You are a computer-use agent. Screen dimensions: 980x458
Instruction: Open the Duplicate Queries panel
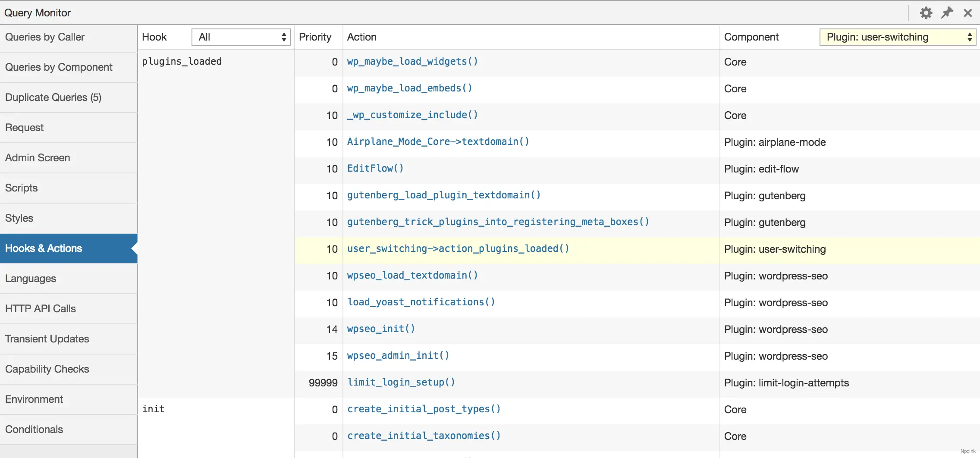pyautogui.click(x=53, y=97)
